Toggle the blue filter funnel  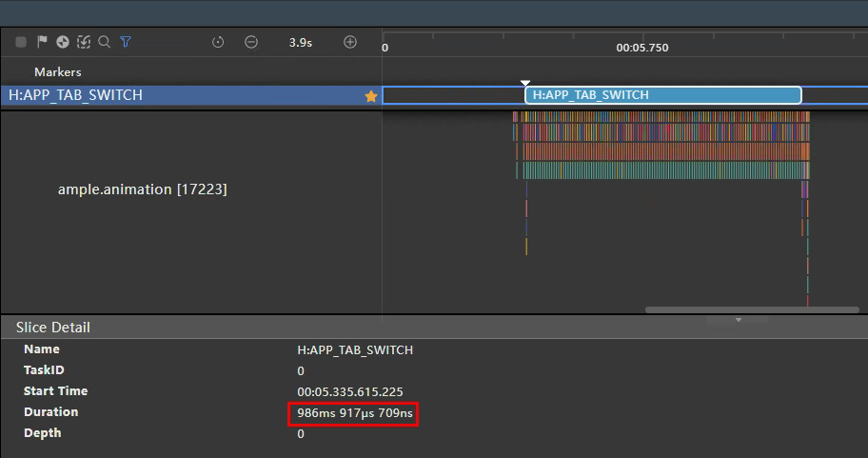pyautogui.click(x=126, y=42)
